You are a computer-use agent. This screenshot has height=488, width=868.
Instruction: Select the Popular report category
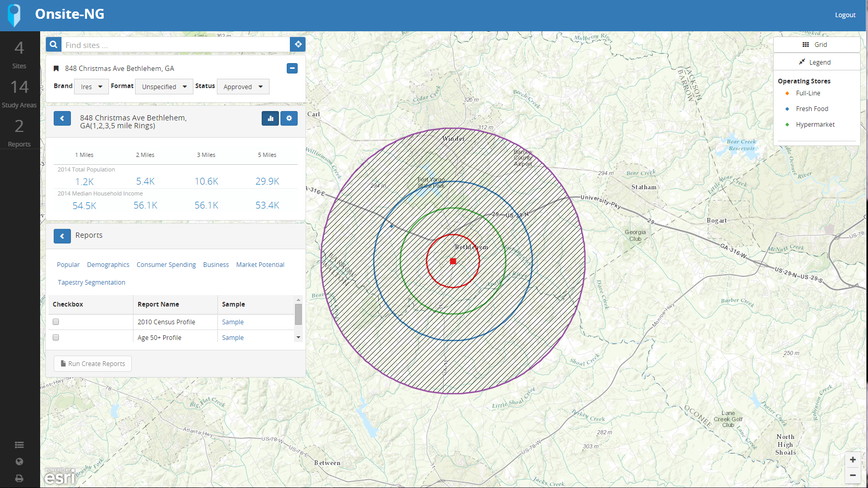click(68, 265)
